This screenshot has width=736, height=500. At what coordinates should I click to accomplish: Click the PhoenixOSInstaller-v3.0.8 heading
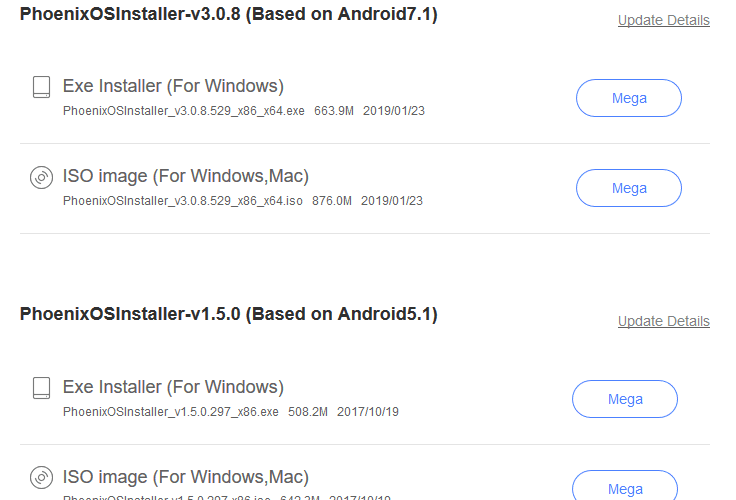229,14
